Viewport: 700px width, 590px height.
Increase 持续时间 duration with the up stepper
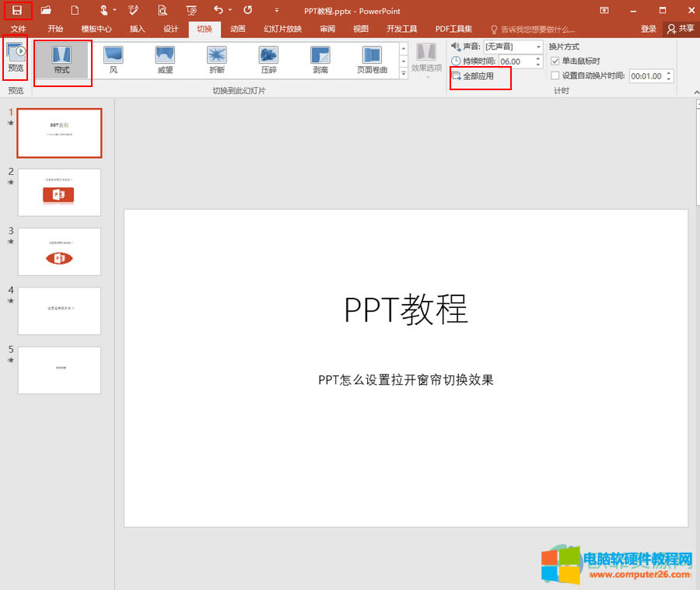[x=539, y=58]
